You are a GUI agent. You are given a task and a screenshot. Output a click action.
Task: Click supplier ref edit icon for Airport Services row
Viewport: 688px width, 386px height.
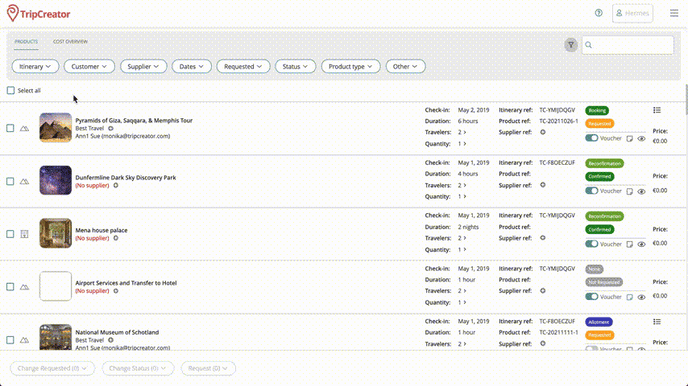click(543, 290)
